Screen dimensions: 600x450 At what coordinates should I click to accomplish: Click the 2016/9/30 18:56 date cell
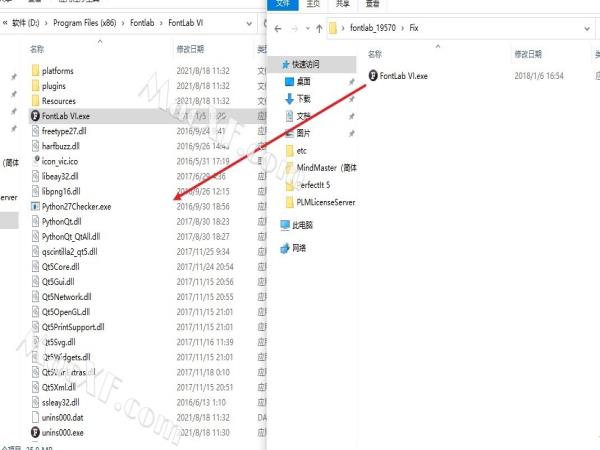[x=203, y=207]
